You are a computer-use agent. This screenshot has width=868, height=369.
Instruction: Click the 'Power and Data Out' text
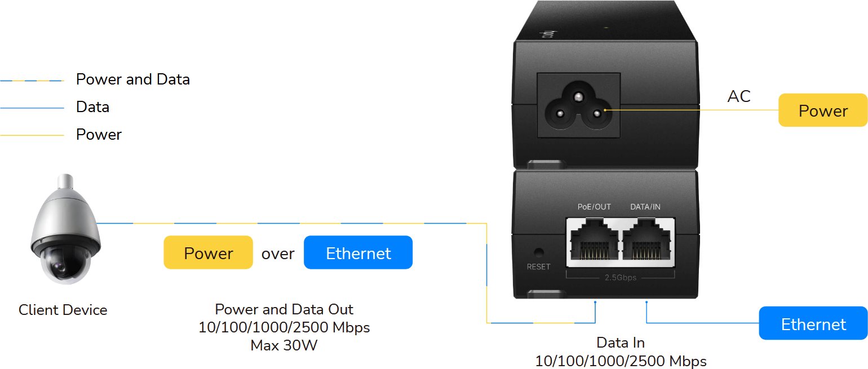point(284,309)
